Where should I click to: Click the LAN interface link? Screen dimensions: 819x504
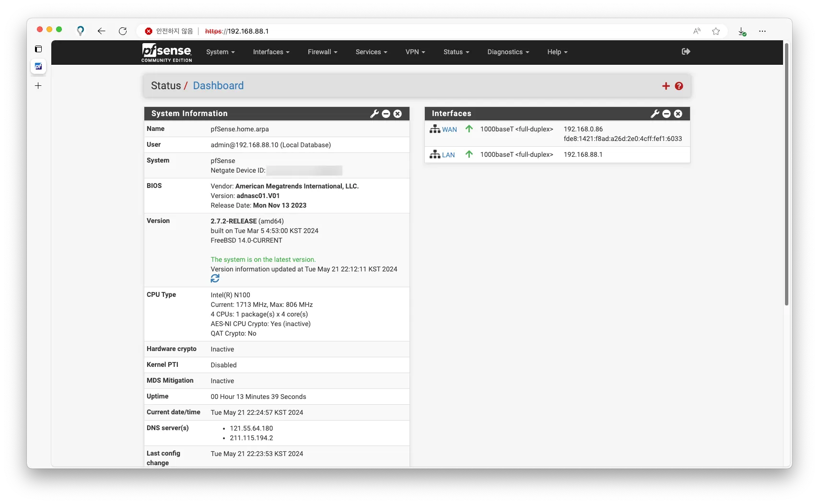[x=448, y=155]
